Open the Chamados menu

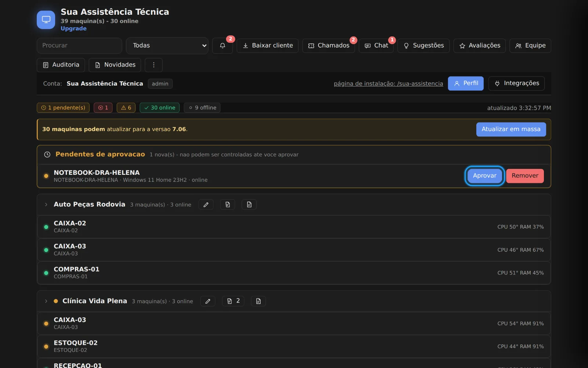coord(329,46)
